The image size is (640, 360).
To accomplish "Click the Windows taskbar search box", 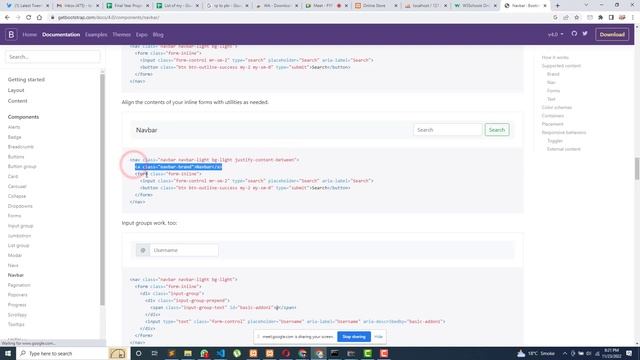I will (62, 353).
